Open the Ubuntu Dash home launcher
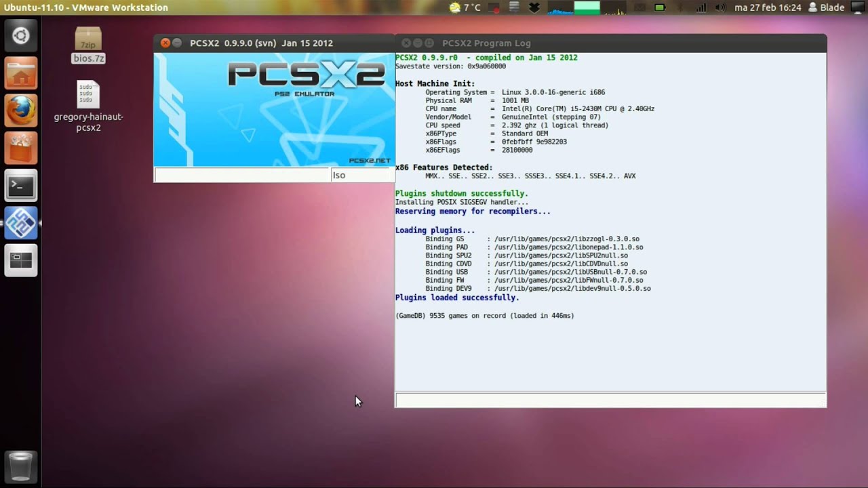The width and height of the screenshot is (868, 488). [21, 36]
